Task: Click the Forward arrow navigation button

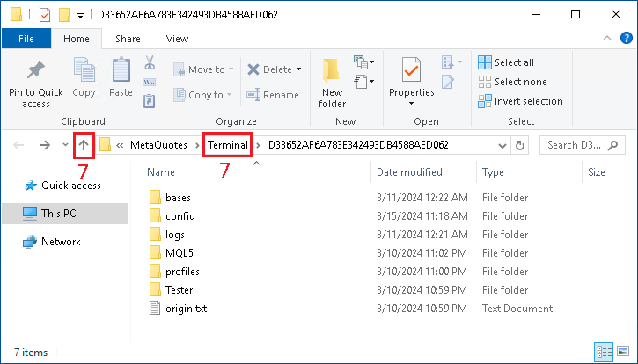Action: 45,145
